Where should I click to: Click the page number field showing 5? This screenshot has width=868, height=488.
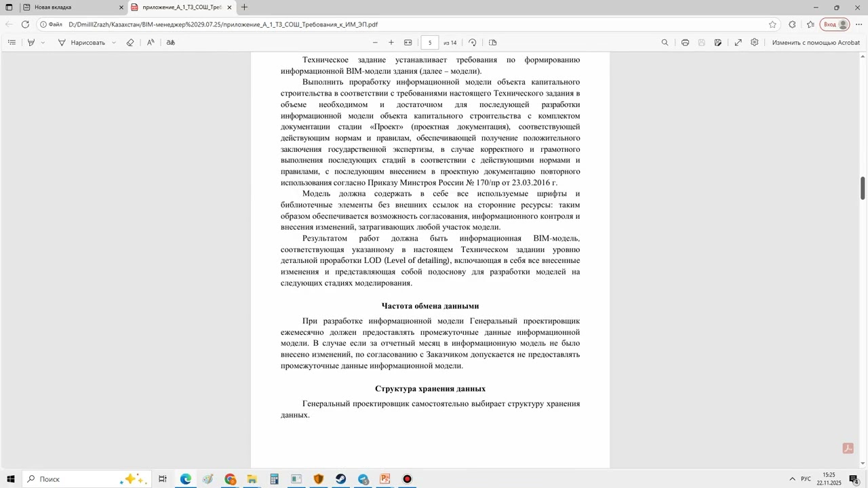[x=430, y=42]
